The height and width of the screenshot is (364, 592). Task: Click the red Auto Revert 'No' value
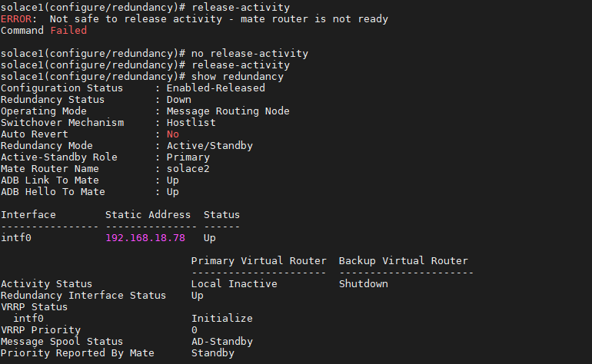click(172, 134)
